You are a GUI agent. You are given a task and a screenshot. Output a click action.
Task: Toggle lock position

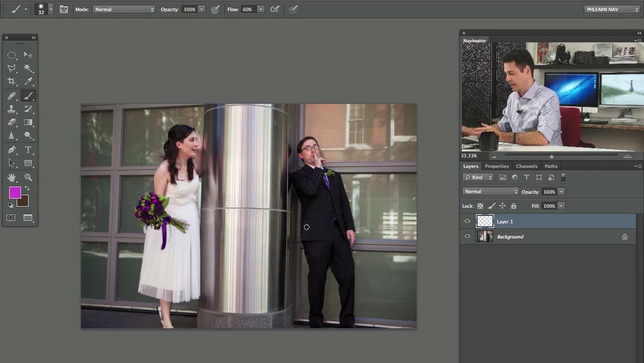click(502, 206)
